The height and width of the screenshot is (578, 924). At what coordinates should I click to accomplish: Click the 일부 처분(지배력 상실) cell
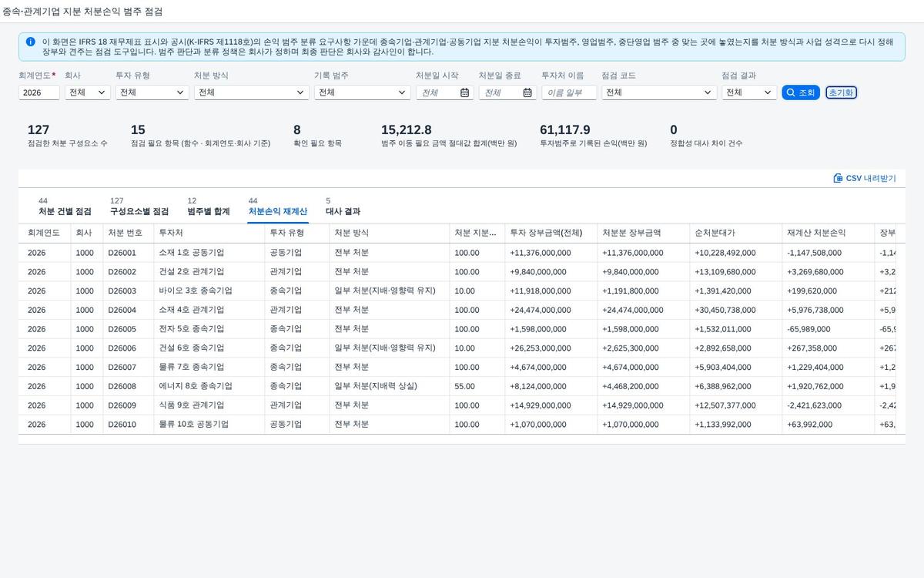389,386
